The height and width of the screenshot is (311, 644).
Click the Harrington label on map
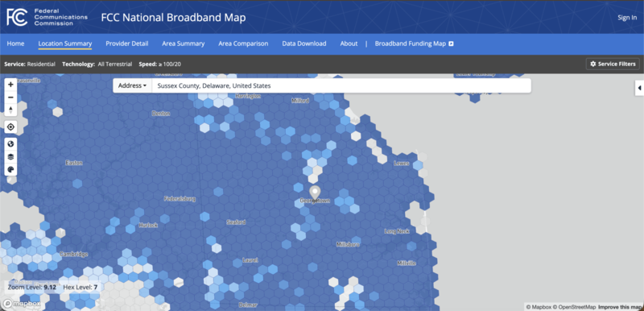tap(248, 96)
